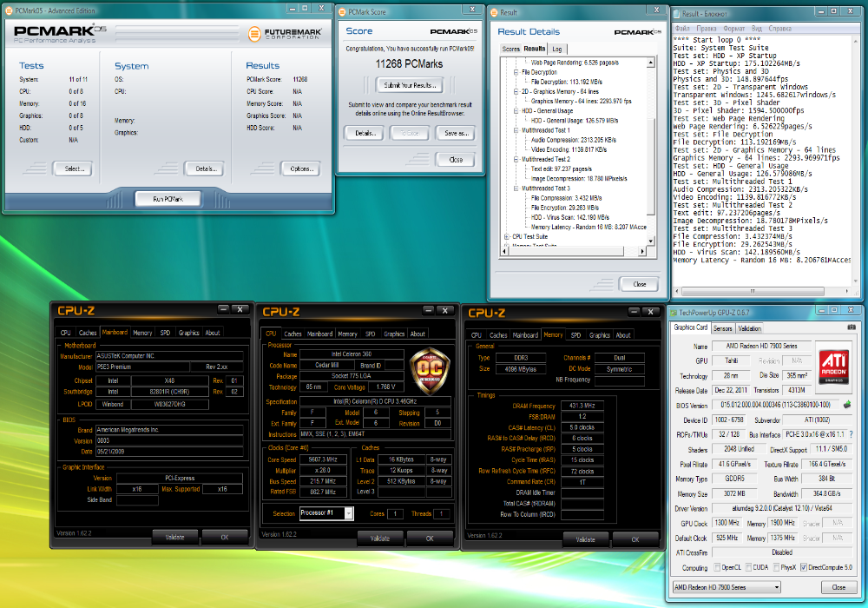Click OK in the CPU-Z Memory window
The image size is (868, 608).
[x=635, y=539]
